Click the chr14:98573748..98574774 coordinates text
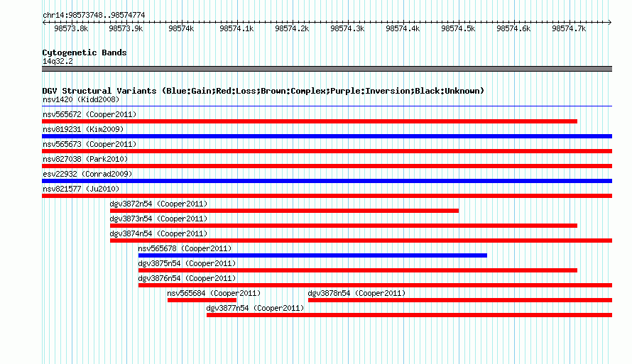 click(x=94, y=15)
